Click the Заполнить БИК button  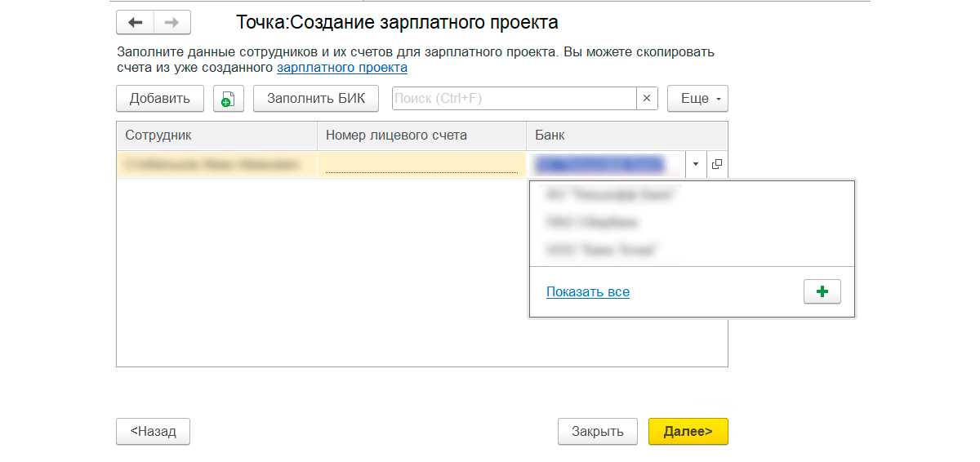click(316, 99)
